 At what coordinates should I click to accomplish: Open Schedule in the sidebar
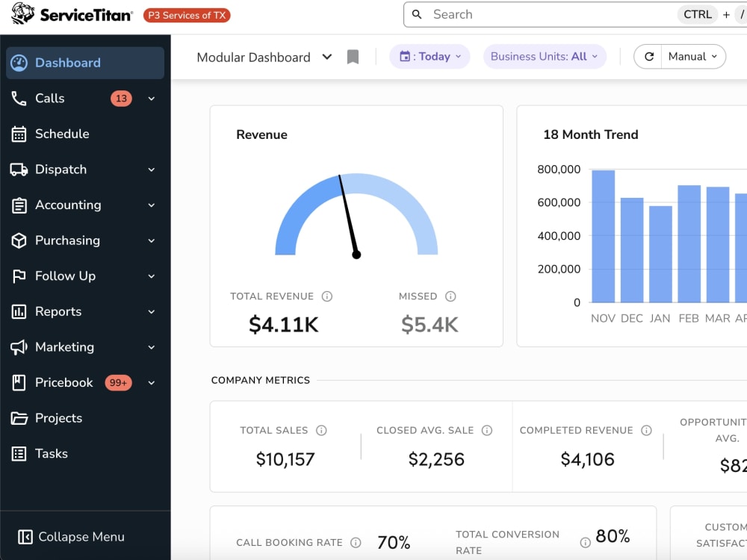85,134
